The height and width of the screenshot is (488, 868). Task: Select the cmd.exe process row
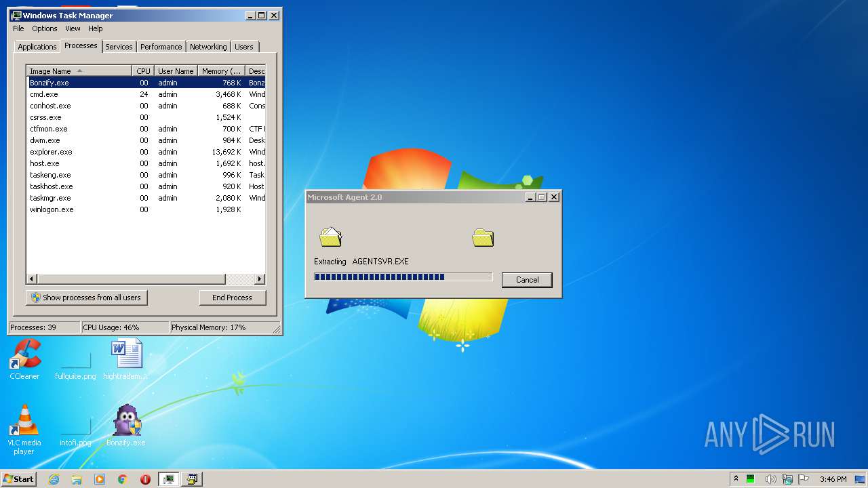146,94
